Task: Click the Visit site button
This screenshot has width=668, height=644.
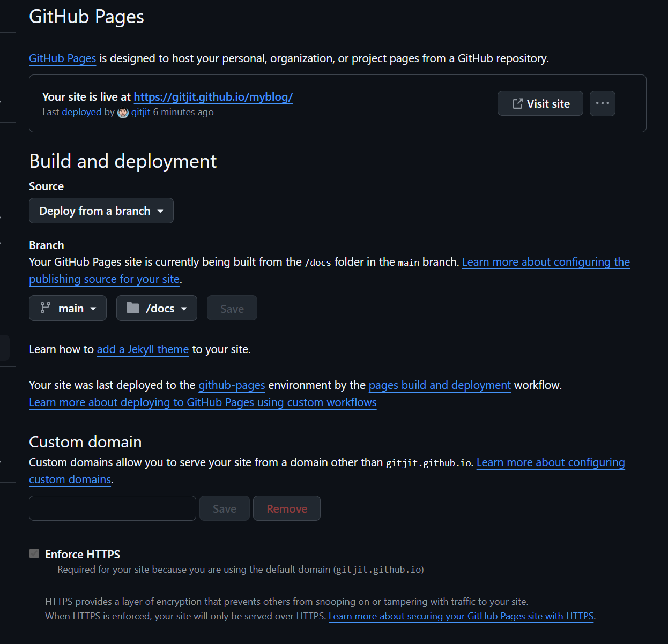Action: pos(540,103)
